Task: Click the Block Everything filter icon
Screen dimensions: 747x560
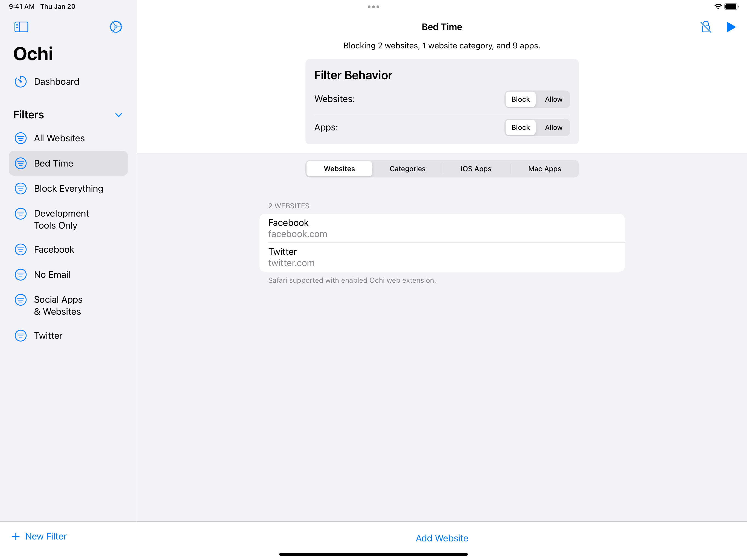Action: pos(21,188)
